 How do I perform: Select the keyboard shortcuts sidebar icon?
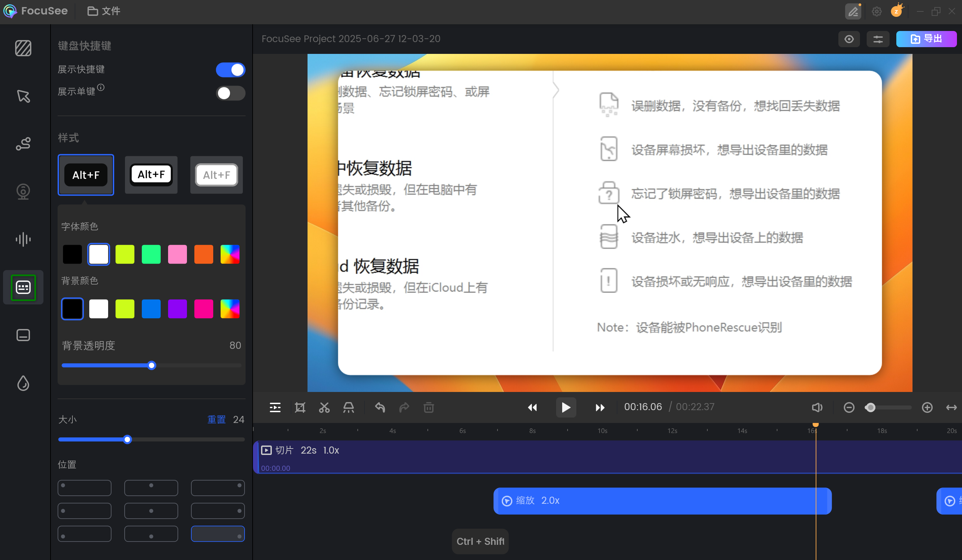coord(23,288)
